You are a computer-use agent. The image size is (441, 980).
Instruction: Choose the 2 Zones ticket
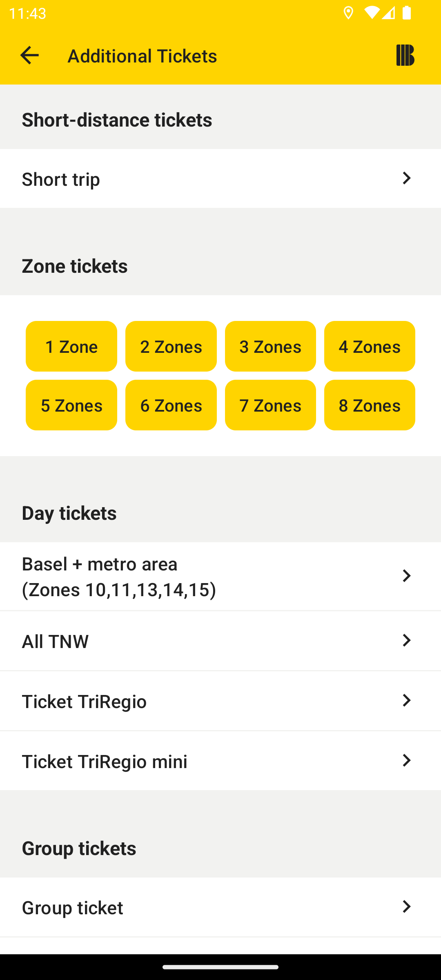tap(171, 346)
